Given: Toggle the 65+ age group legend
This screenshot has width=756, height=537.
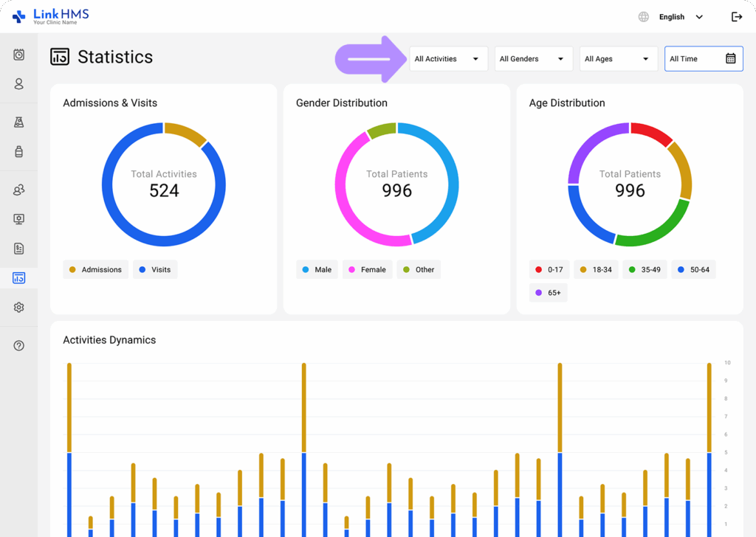Looking at the screenshot, I should (x=548, y=292).
